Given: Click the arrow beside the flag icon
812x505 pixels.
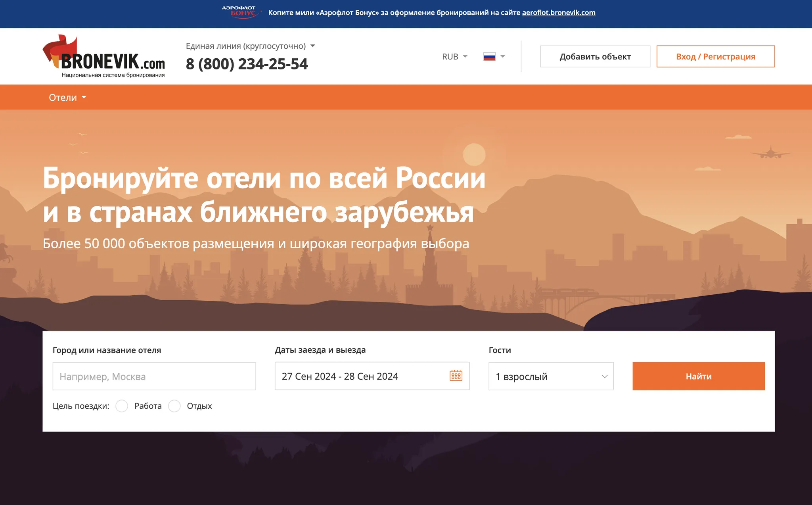Looking at the screenshot, I should coord(503,57).
